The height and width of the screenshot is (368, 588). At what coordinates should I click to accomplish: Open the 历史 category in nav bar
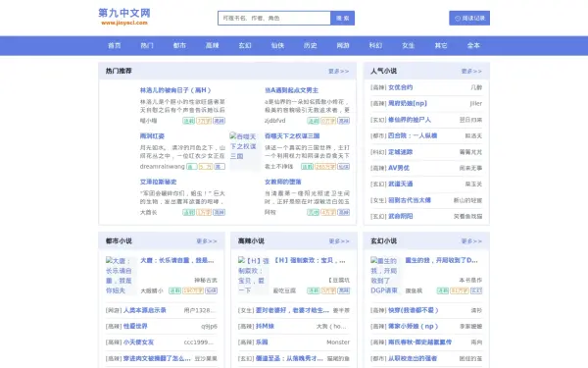(x=310, y=45)
